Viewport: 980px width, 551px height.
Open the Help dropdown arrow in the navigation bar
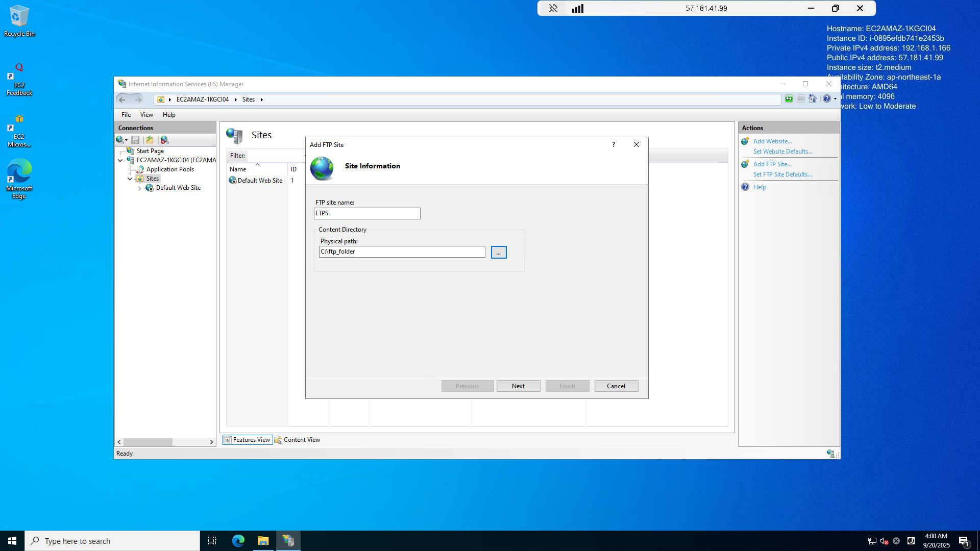[x=835, y=99]
